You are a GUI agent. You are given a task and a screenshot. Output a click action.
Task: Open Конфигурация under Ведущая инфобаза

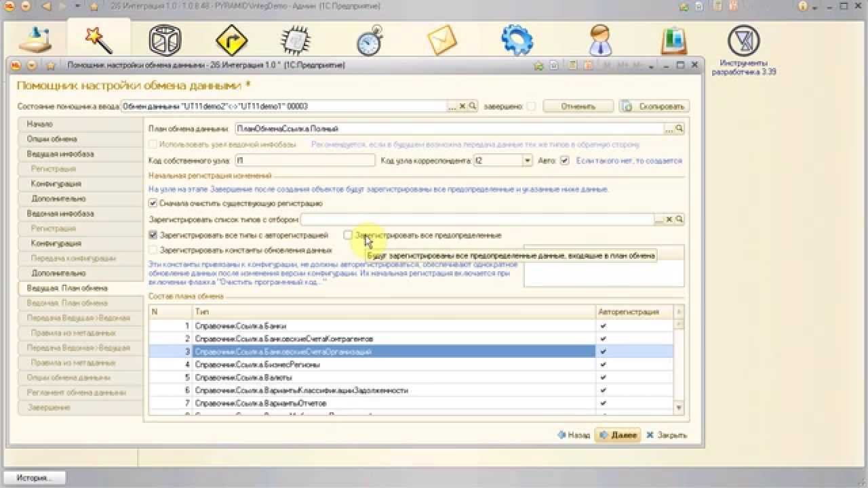click(80, 184)
